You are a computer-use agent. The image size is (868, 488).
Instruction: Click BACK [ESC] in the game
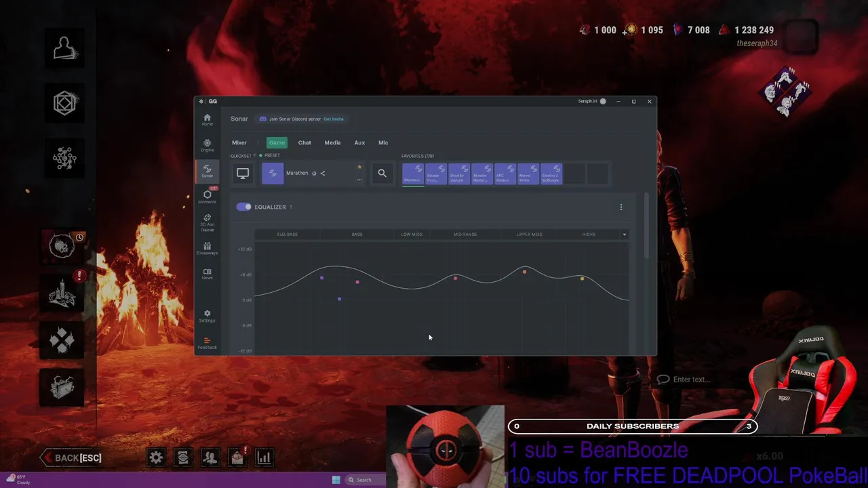pyautogui.click(x=71, y=457)
